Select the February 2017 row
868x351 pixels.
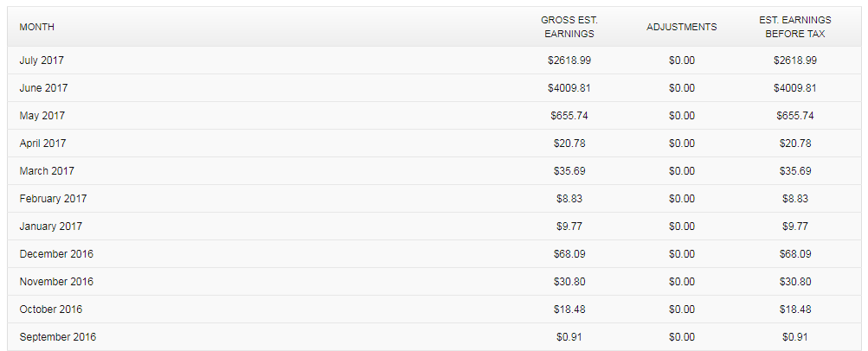[x=434, y=199]
